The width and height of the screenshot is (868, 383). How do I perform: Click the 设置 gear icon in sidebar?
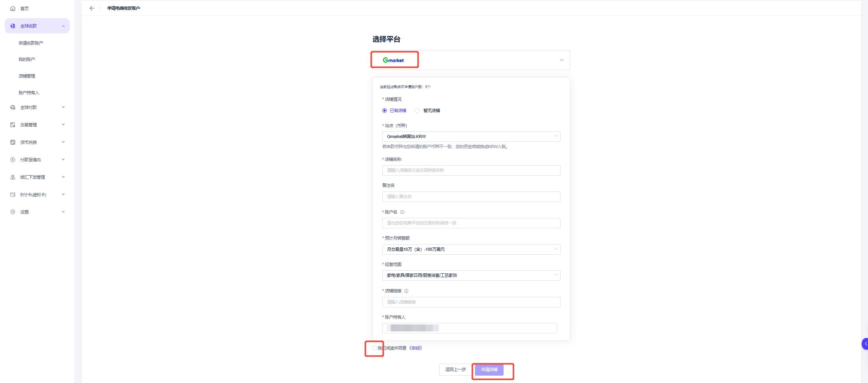click(x=13, y=212)
